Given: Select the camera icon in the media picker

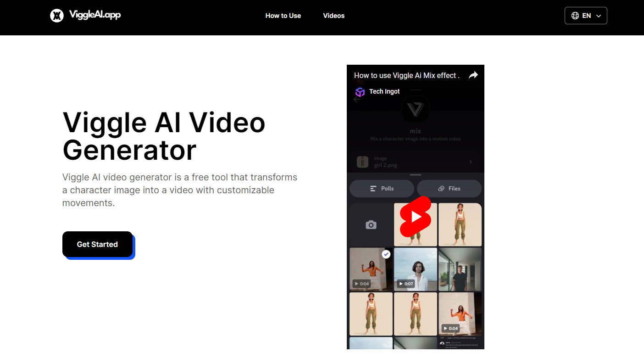Looking at the screenshot, I should pyautogui.click(x=371, y=224).
